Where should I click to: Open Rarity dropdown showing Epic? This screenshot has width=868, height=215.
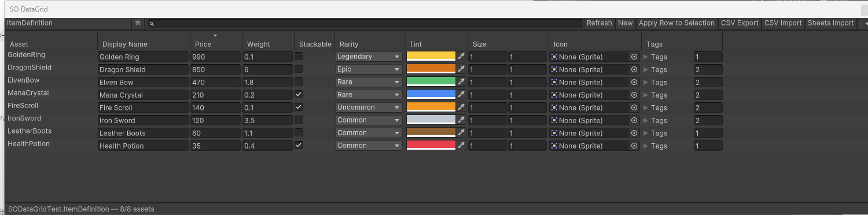tap(369, 69)
